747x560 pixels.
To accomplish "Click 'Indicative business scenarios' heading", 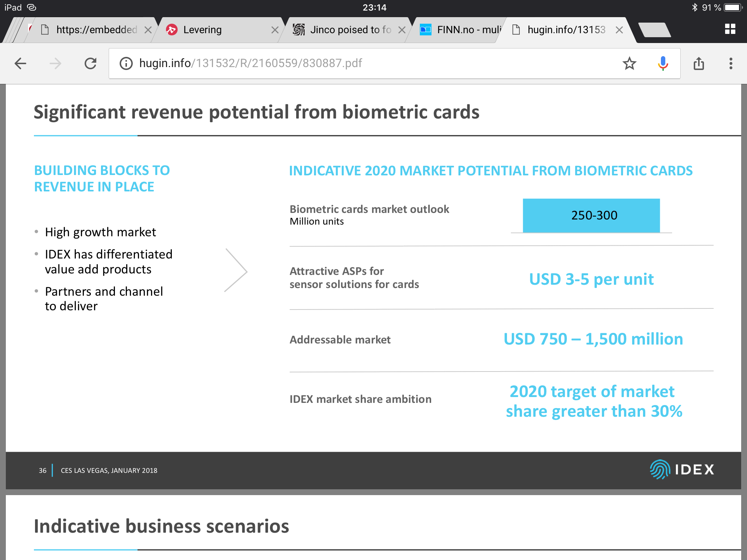I will tap(161, 526).
